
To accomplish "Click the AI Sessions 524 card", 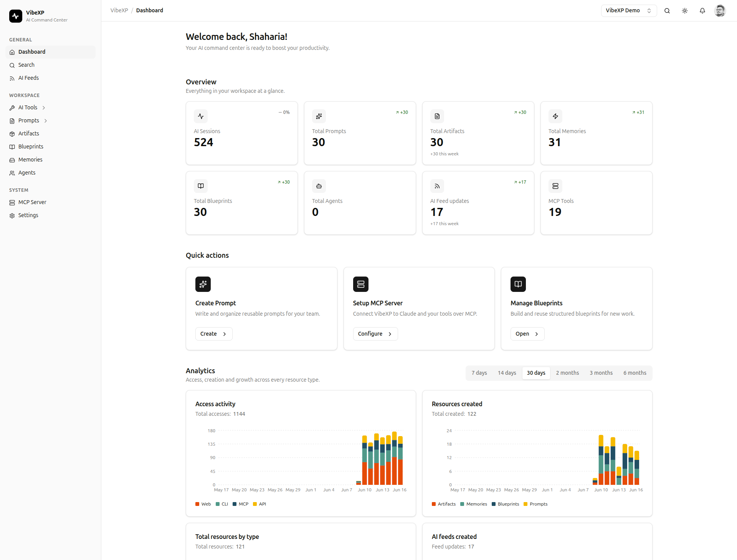I will (242, 133).
